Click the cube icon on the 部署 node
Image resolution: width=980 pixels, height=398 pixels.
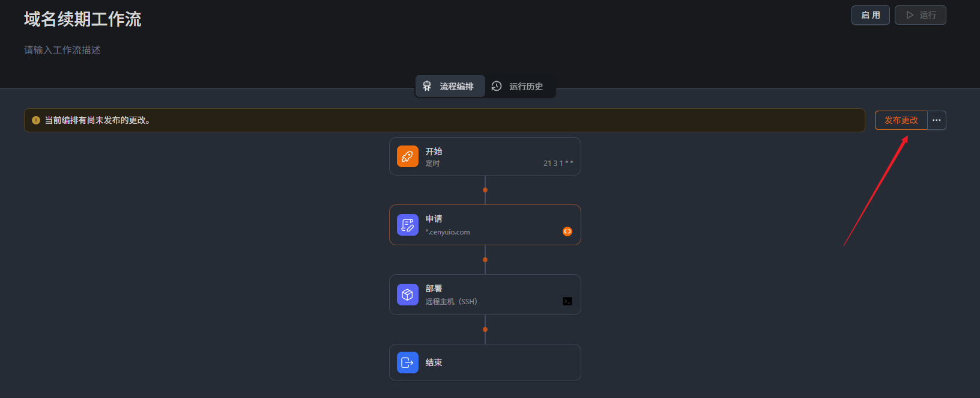point(407,295)
